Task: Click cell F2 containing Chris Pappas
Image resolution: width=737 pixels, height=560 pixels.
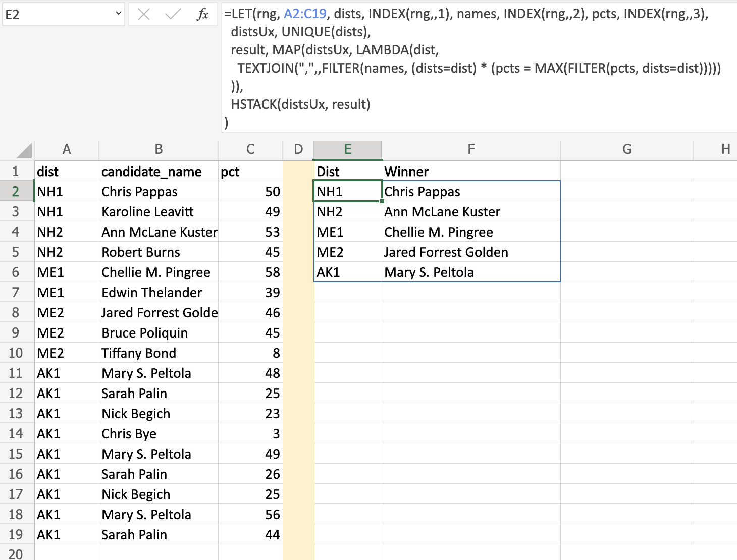Action: (x=471, y=192)
